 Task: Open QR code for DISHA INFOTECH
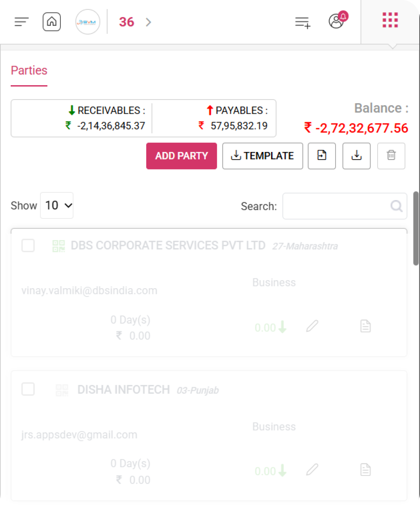pyautogui.click(x=62, y=390)
